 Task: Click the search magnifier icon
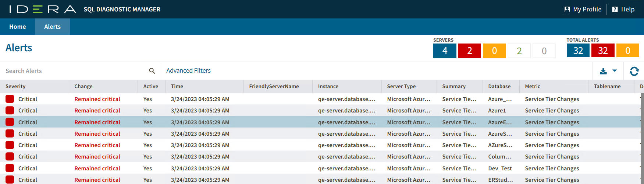[152, 71]
